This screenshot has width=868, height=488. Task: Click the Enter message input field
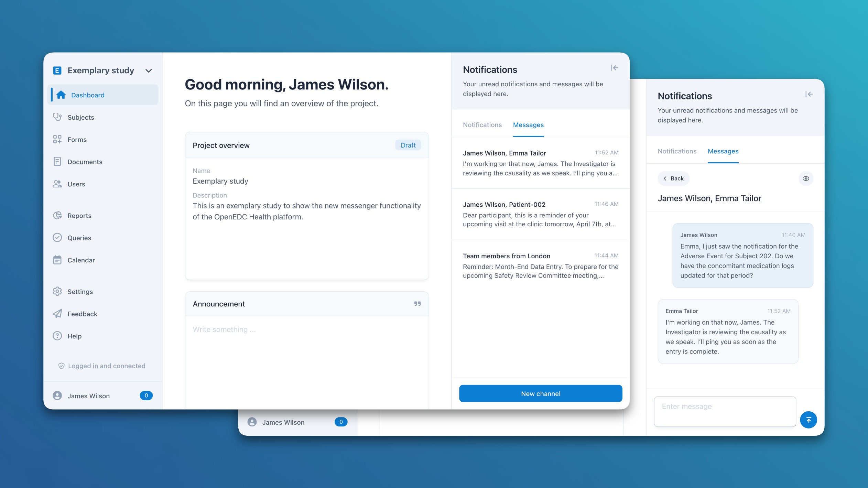point(725,411)
